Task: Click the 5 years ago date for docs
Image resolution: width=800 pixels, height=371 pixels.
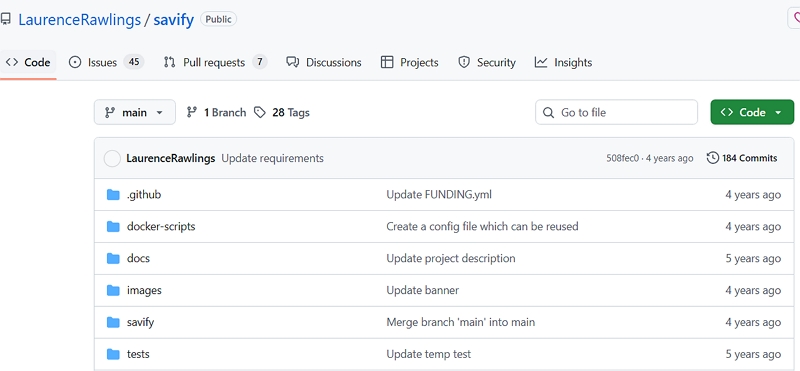Action: pos(753,258)
